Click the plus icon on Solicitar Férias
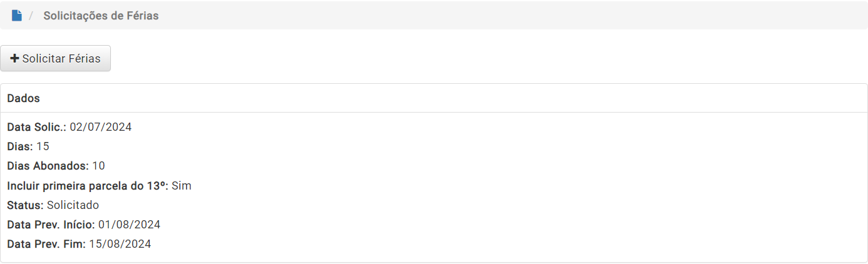This screenshot has width=868, height=264. (14, 58)
